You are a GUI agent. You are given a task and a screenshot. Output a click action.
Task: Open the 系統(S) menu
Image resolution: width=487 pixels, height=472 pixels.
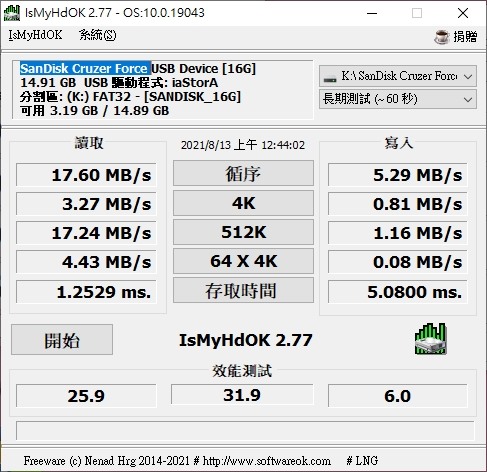[97, 35]
